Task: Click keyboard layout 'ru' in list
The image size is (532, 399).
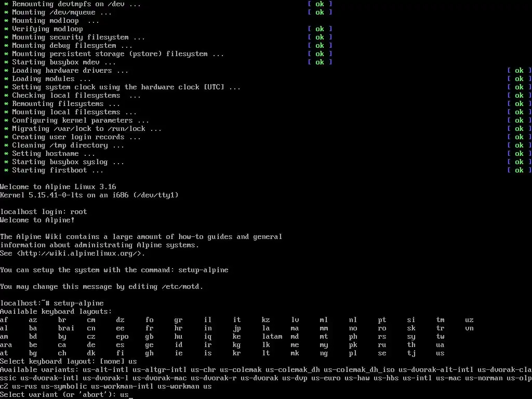Action: [382, 345]
